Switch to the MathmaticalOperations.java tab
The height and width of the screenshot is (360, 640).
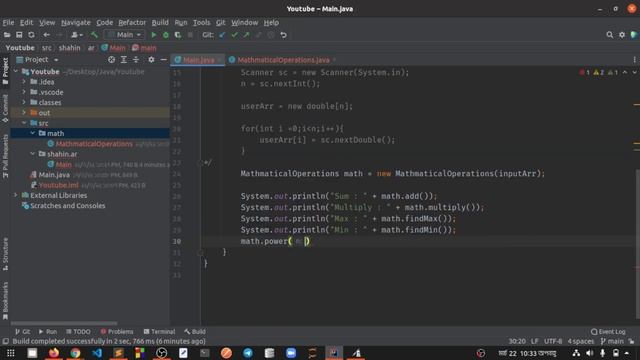pos(283,60)
